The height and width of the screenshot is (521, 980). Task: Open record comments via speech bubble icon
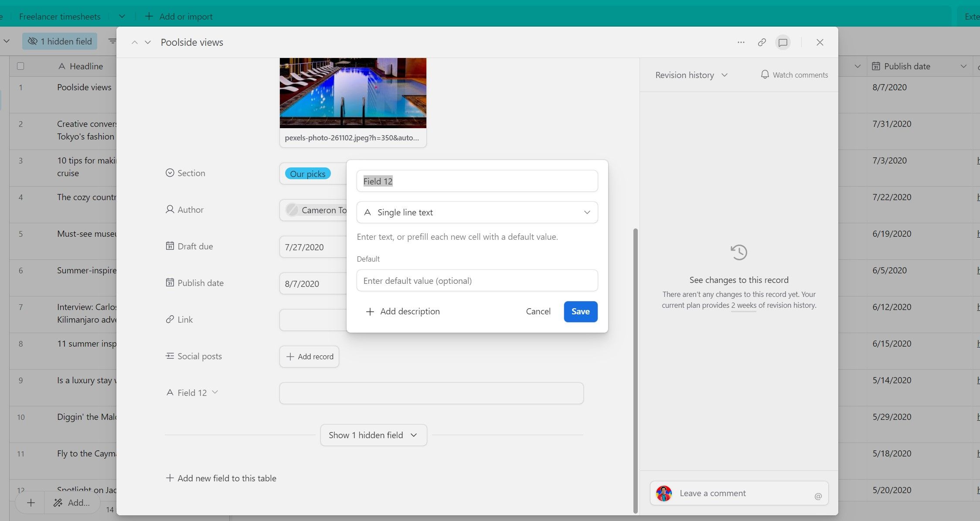coord(783,42)
